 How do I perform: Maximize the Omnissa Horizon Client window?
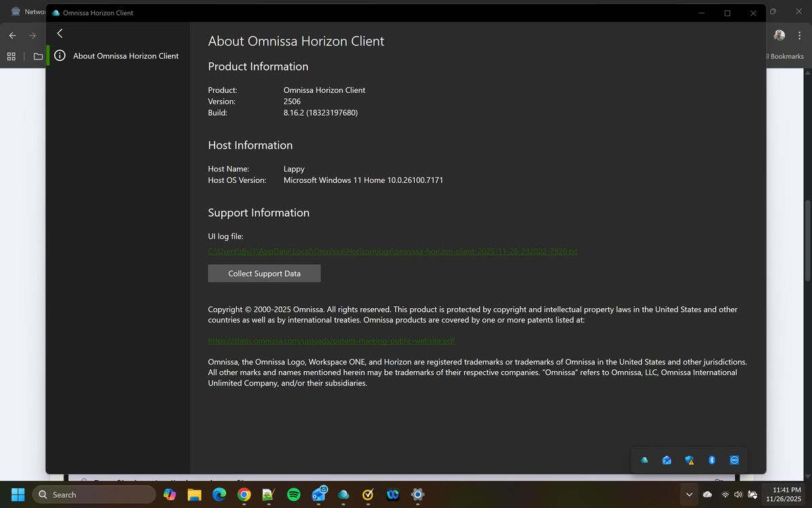click(727, 13)
